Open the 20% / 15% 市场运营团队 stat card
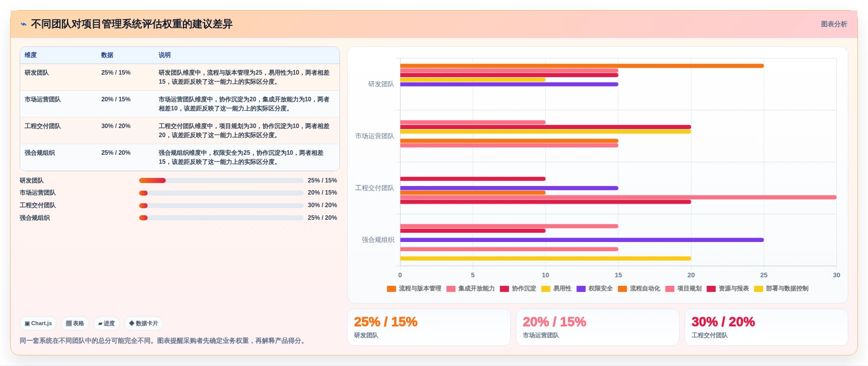The width and height of the screenshot is (868, 366). click(x=597, y=327)
